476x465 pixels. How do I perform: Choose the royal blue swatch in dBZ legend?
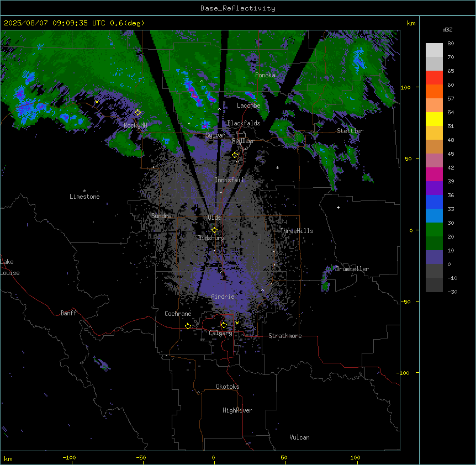coord(434,202)
